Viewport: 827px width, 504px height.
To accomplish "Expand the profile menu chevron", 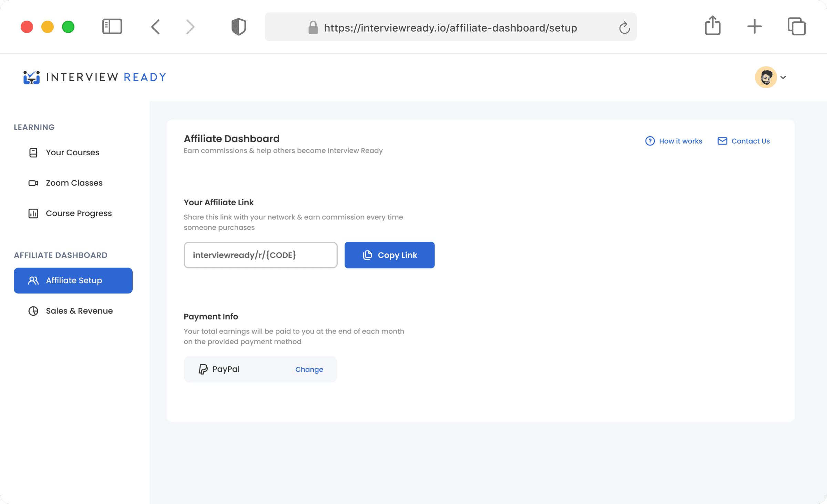I will [x=783, y=77].
